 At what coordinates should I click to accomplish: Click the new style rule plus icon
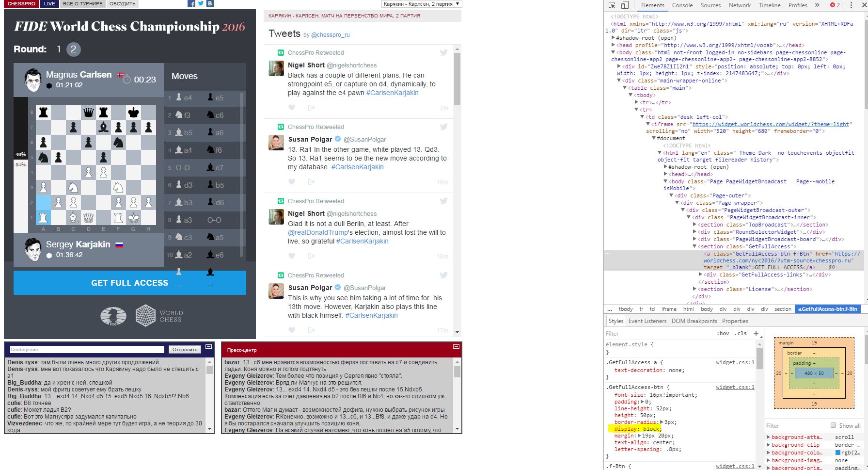(x=756, y=333)
